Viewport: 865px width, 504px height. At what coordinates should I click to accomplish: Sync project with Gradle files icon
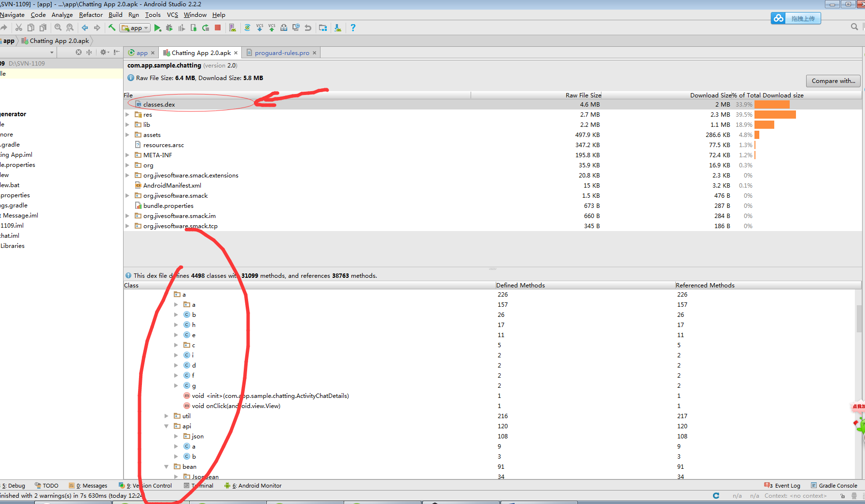pyautogui.click(x=248, y=27)
